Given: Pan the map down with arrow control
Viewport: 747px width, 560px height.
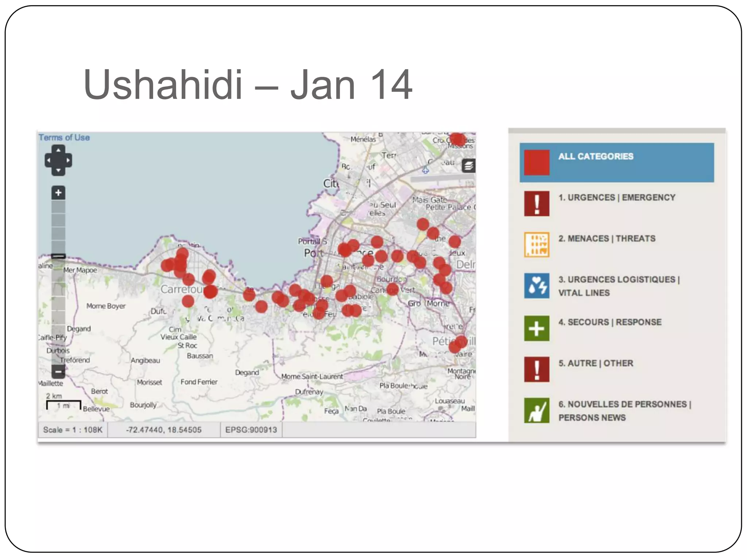Looking at the screenshot, I should [x=58, y=170].
